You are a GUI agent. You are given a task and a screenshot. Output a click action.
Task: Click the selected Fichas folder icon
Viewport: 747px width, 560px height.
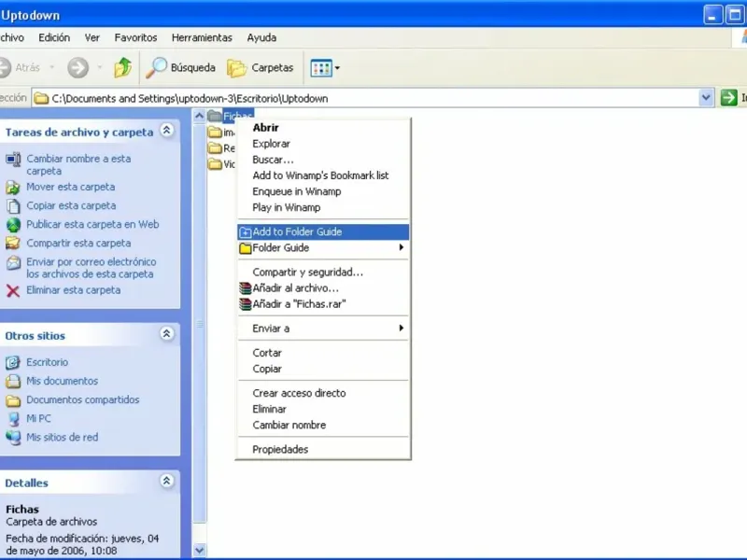click(x=215, y=116)
